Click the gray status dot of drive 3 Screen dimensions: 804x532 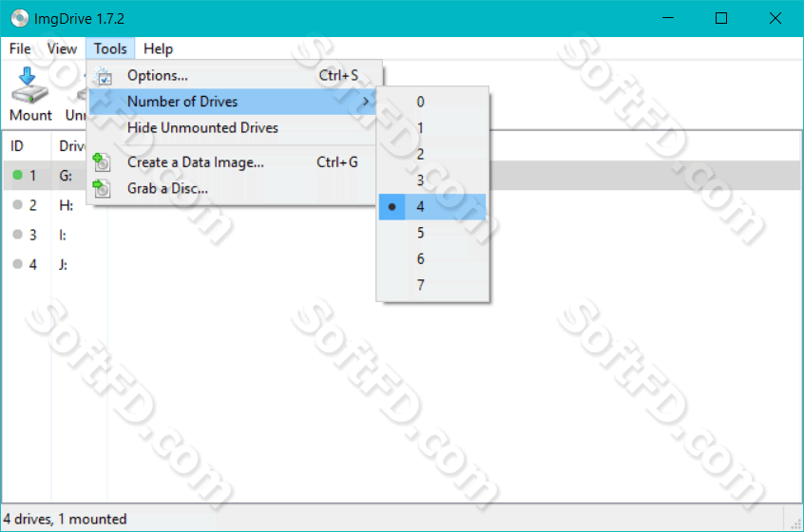point(17,235)
